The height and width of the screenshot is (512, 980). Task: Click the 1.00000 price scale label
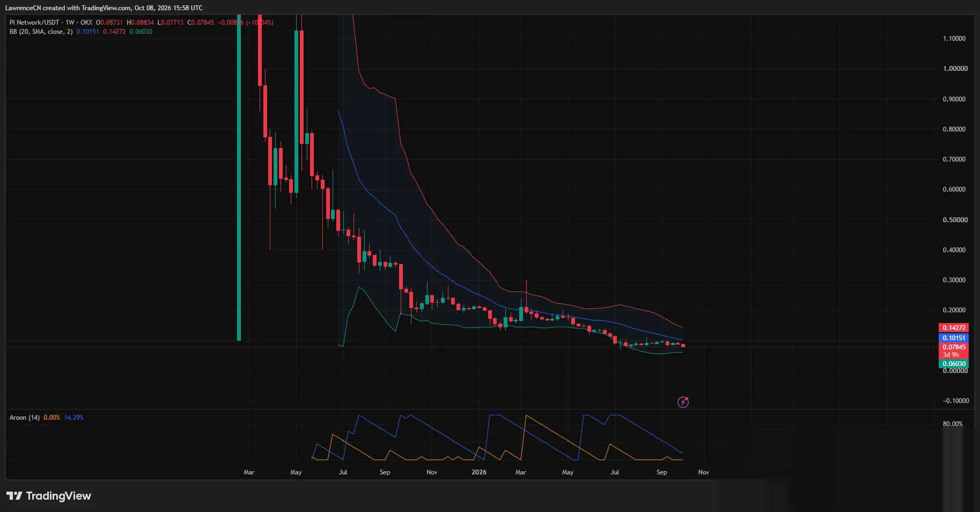tap(955, 69)
